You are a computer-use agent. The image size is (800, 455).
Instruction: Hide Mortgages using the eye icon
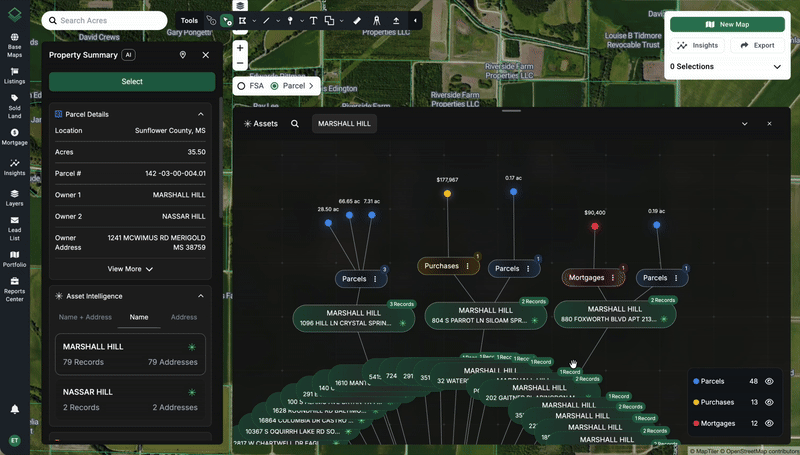[770, 423]
